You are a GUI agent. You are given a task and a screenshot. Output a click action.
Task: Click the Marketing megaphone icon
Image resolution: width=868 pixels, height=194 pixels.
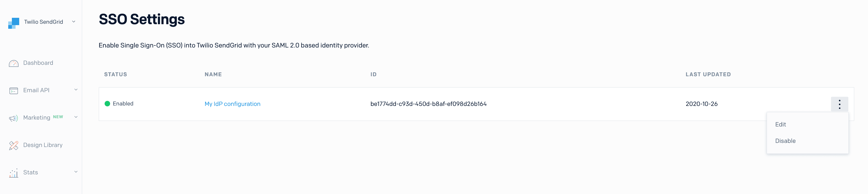tap(13, 118)
